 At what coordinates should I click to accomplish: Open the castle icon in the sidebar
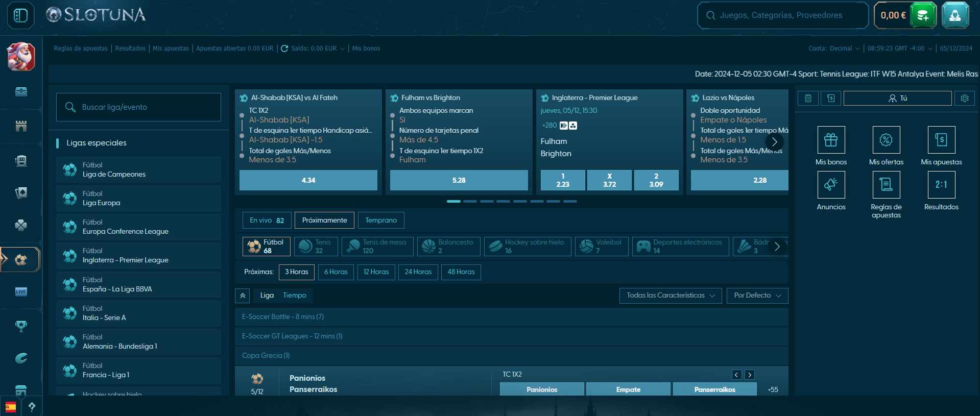(21, 126)
